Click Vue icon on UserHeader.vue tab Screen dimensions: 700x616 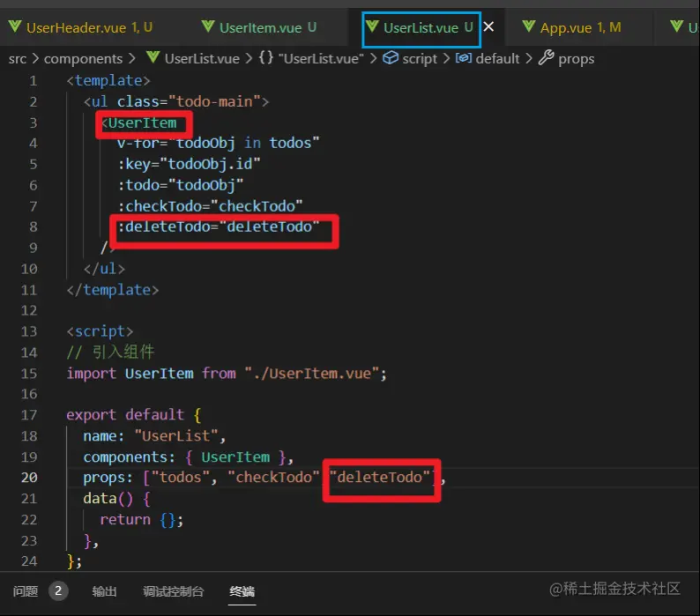click(x=15, y=26)
